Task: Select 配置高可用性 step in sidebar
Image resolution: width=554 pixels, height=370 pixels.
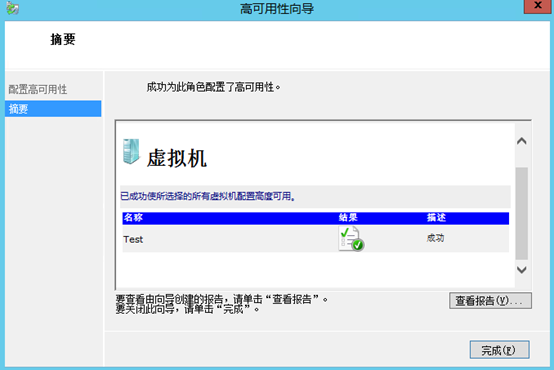Action: coord(38,89)
